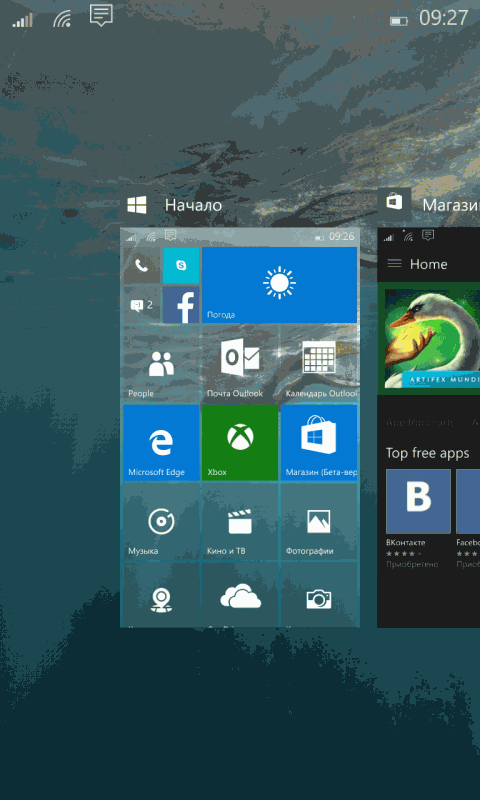
Task: Open the Погода weather tile
Action: coord(280,285)
